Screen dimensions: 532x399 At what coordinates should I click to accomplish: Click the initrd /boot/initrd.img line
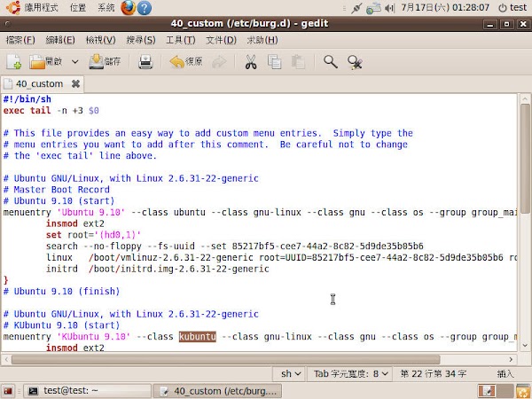pyautogui.click(x=158, y=269)
